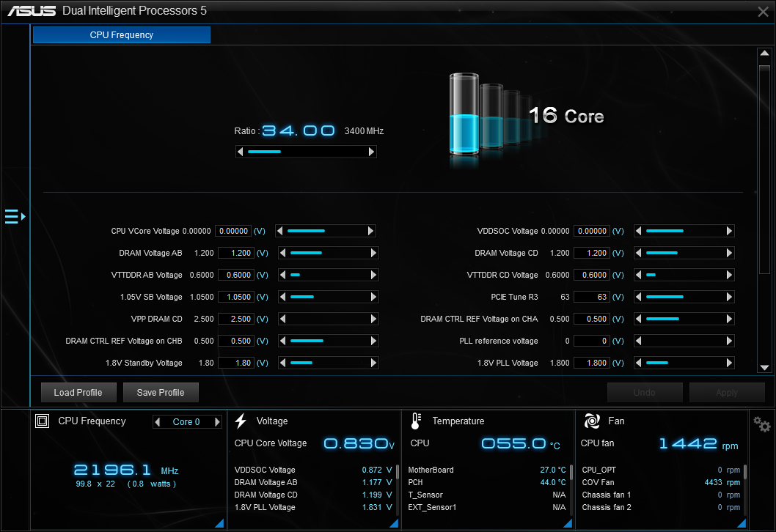
Task: Click the COV Fan 4433 rpm row
Action: tap(661, 483)
